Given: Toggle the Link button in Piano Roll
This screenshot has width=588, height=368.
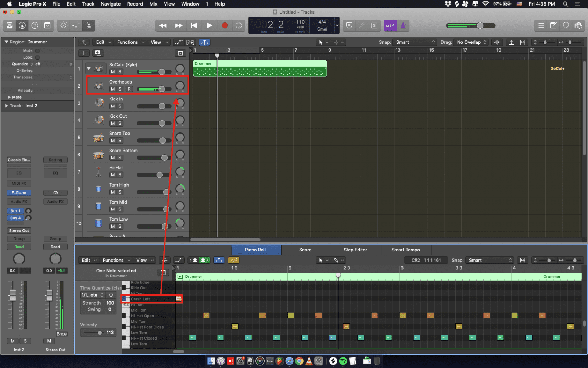Looking at the screenshot, I should (234, 260).
